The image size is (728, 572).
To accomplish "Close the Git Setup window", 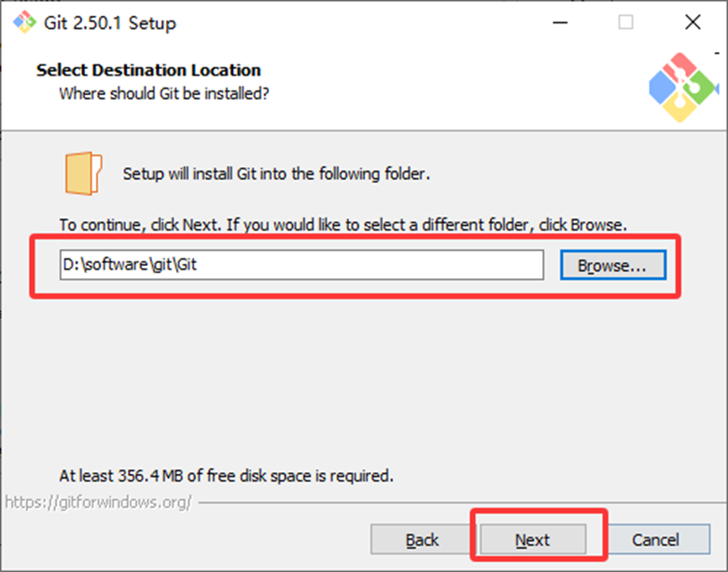I will pyautogui.click(x=693, y=22).
